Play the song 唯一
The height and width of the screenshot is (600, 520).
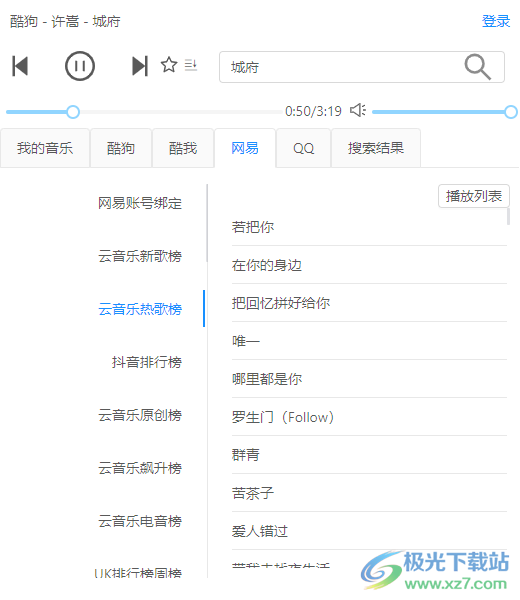tap(369, 341)
